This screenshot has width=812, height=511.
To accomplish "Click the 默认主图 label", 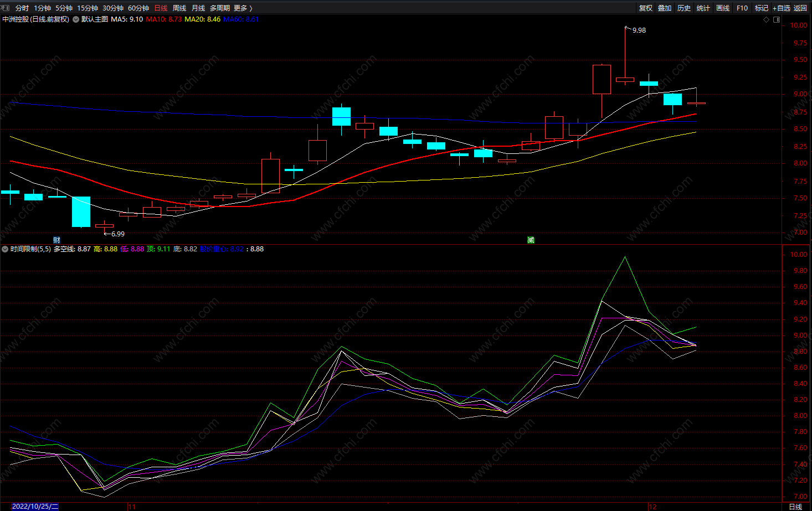I will (x=95, y=19).
